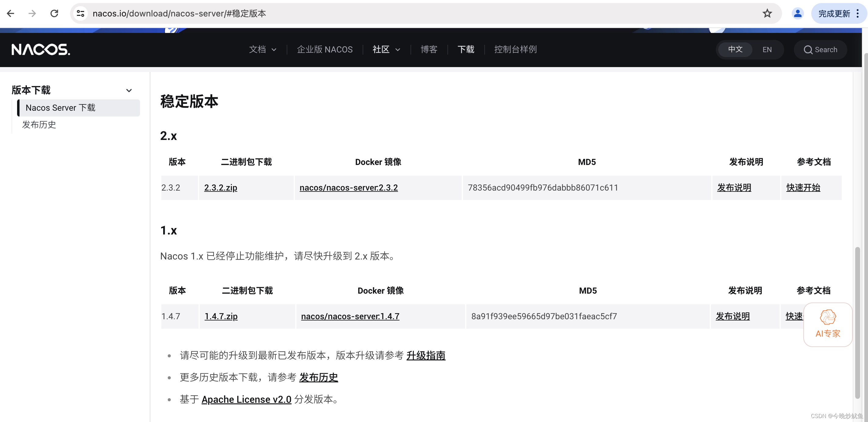Click the browser forward arrow

point(32,13)
